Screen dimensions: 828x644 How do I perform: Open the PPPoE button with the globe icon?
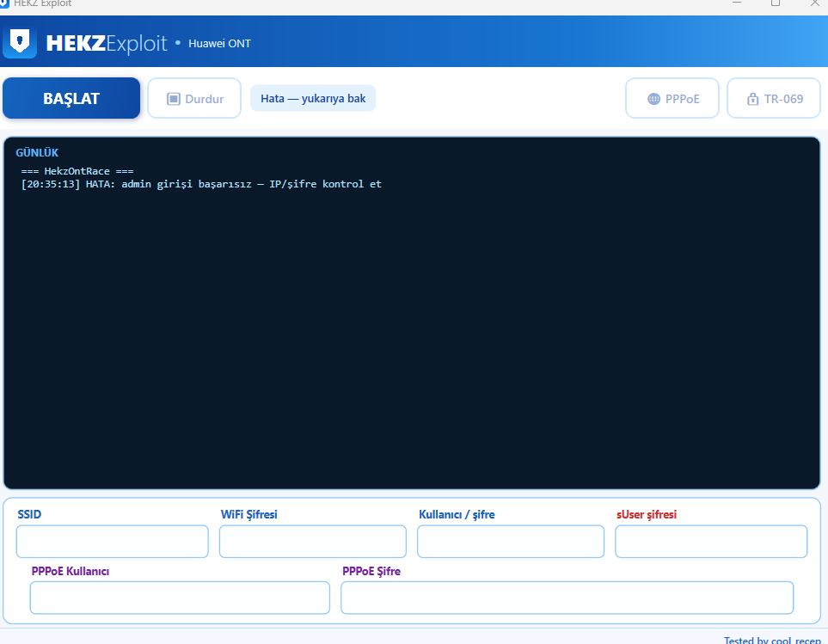[672, 98]
